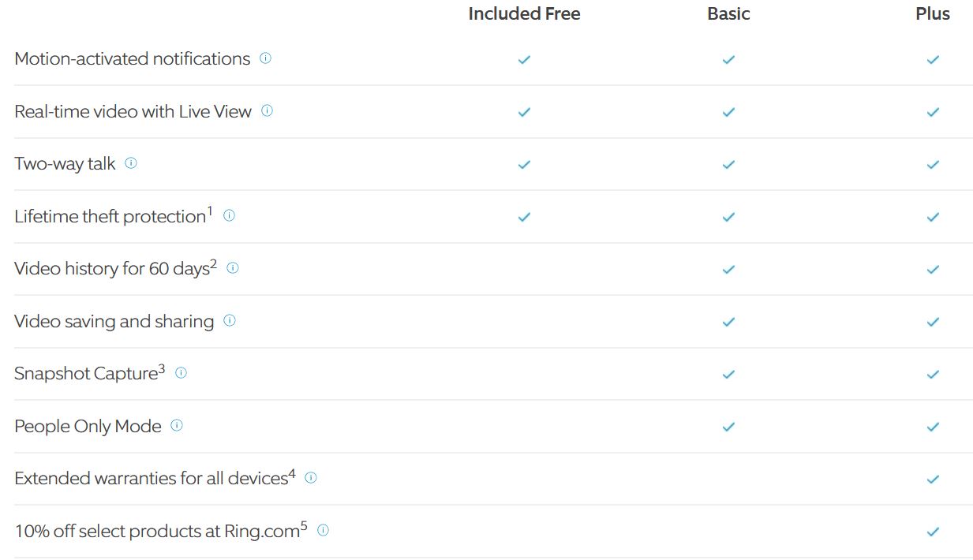Select the Basic plan column header
973x560 pixels.
point(728,13)
